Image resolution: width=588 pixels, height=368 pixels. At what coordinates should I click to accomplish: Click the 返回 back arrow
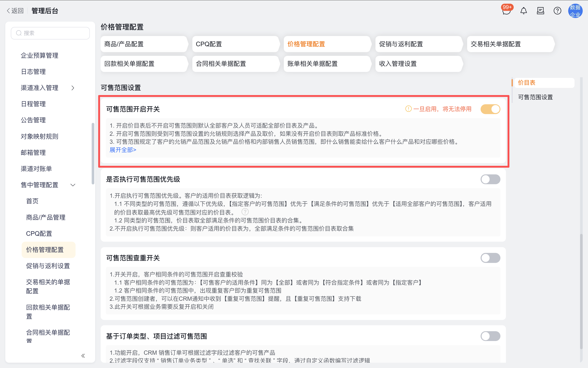coord(15,11)
